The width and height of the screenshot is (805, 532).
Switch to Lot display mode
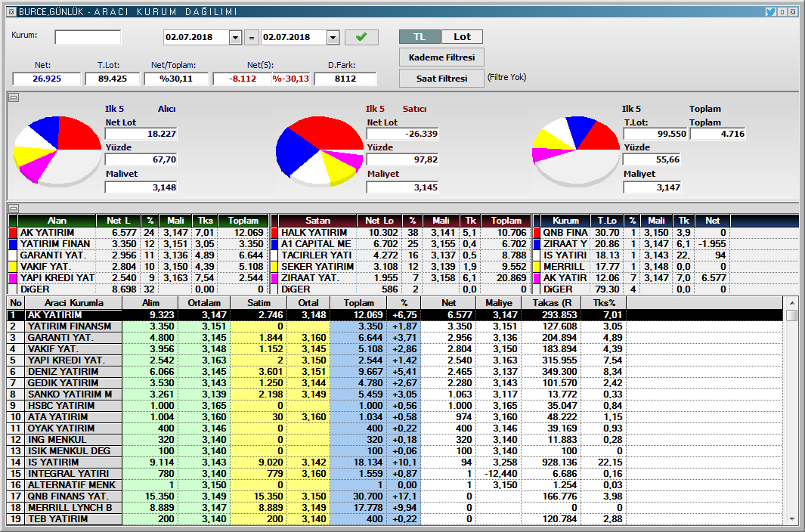[462, 36]
